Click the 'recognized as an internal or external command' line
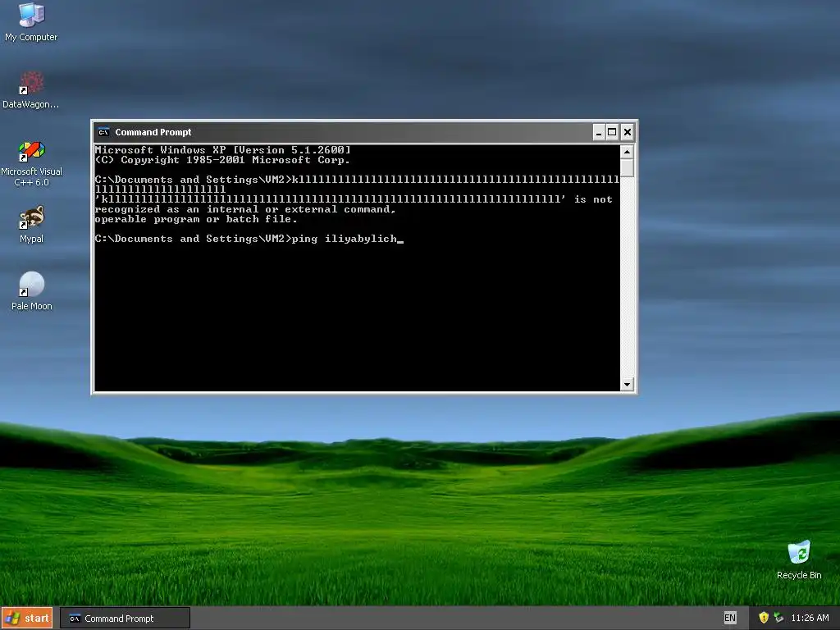 [x=245, y=209]
